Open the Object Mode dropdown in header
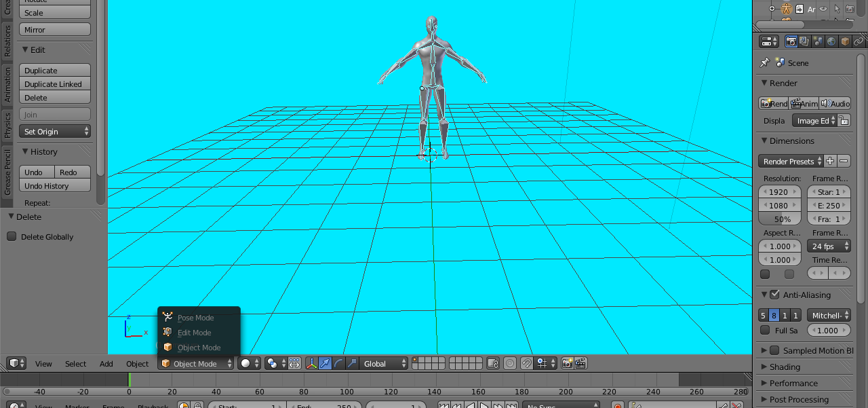Image resolution: width=868 pixels, height=408 pixels. [195, 364]
